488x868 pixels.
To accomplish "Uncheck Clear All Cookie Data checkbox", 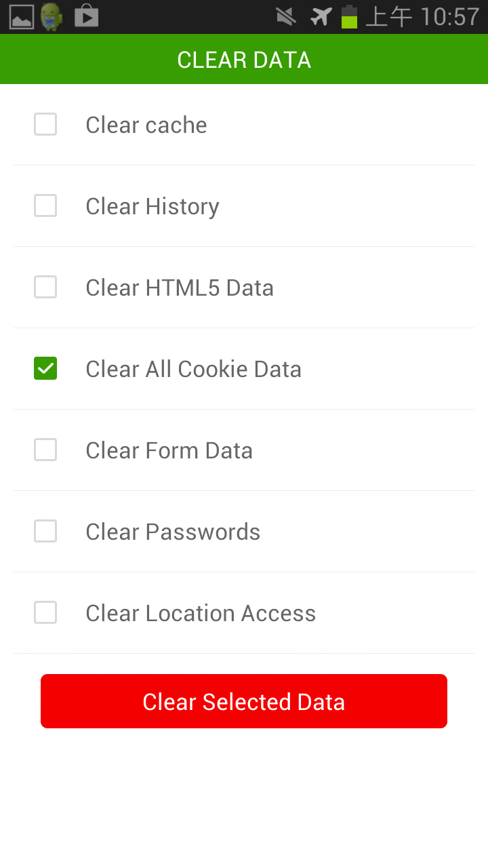I will 45,369.
